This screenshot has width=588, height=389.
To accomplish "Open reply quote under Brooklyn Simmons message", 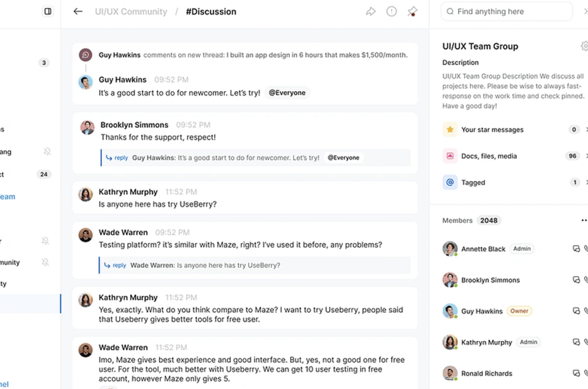I will [x=255, y=158].
